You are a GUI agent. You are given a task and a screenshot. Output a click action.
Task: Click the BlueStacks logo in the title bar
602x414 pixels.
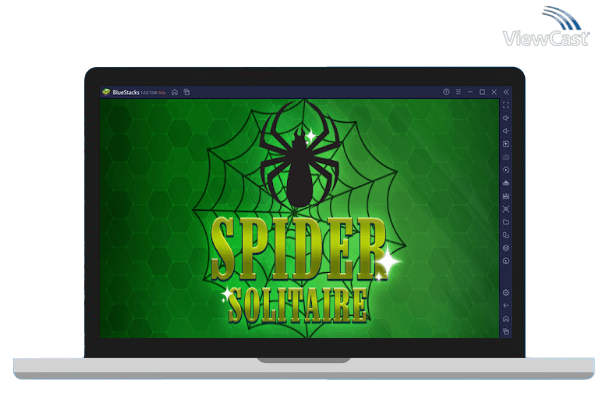(x=106, y=92)
